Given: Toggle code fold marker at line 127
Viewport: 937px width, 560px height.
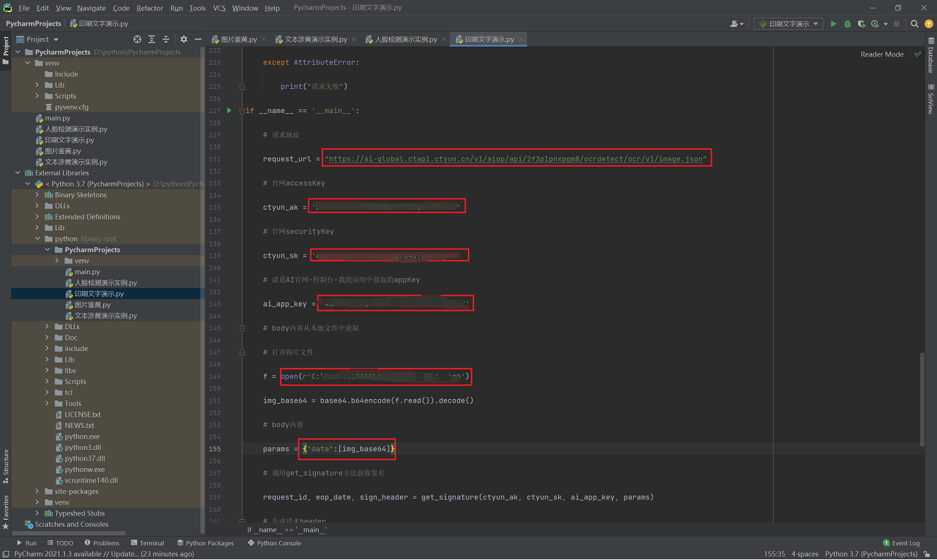Looking at the screenshot, I should (x=242, y=111).
